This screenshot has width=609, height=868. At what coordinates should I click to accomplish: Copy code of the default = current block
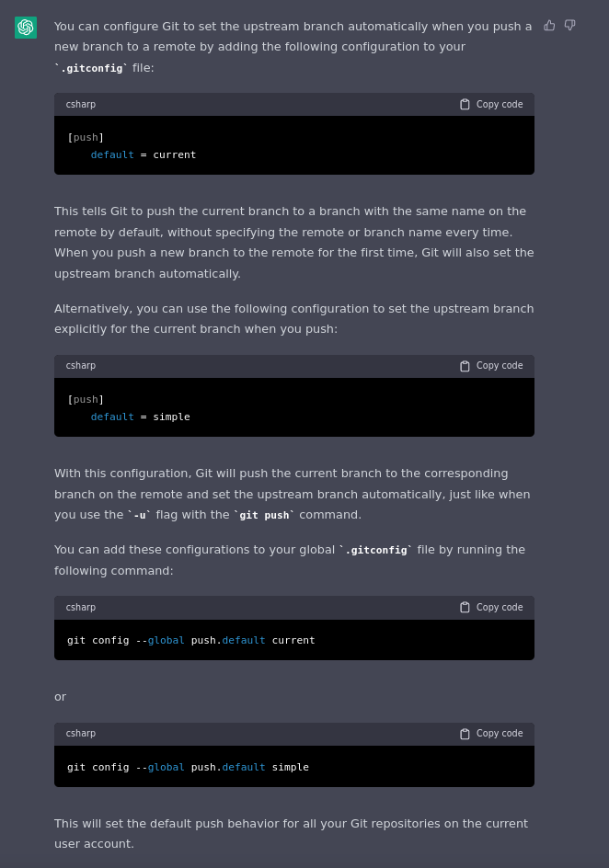point(499,105)
